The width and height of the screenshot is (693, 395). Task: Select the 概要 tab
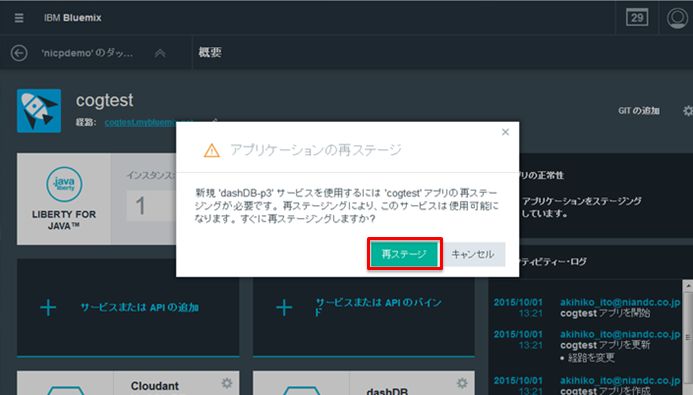click(210, 53)
